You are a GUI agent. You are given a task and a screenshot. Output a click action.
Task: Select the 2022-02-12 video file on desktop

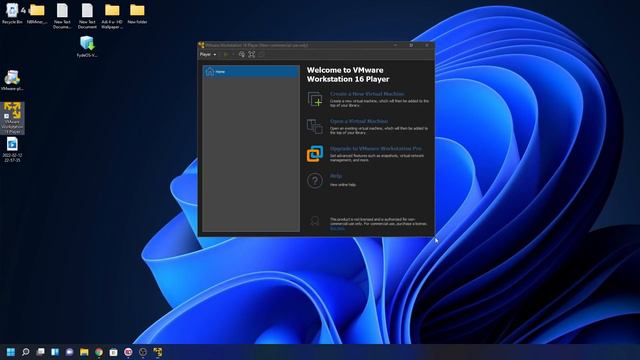tap(12, 149)
